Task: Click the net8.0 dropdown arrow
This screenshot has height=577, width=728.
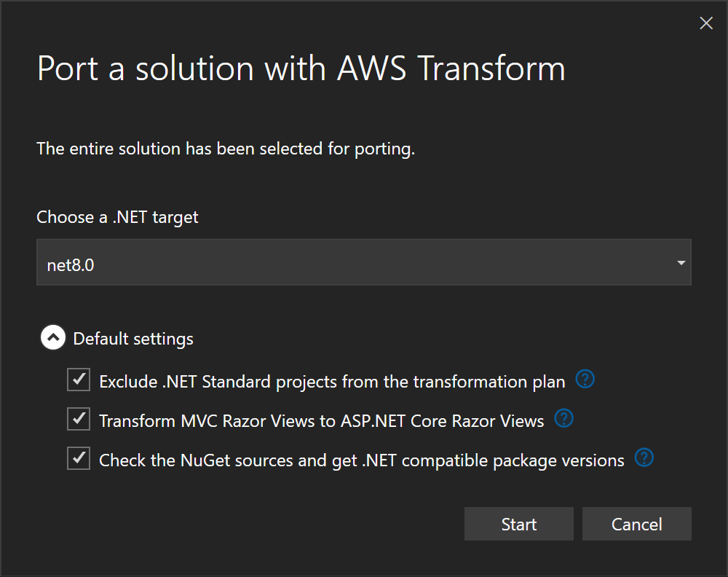Action: 681,262
